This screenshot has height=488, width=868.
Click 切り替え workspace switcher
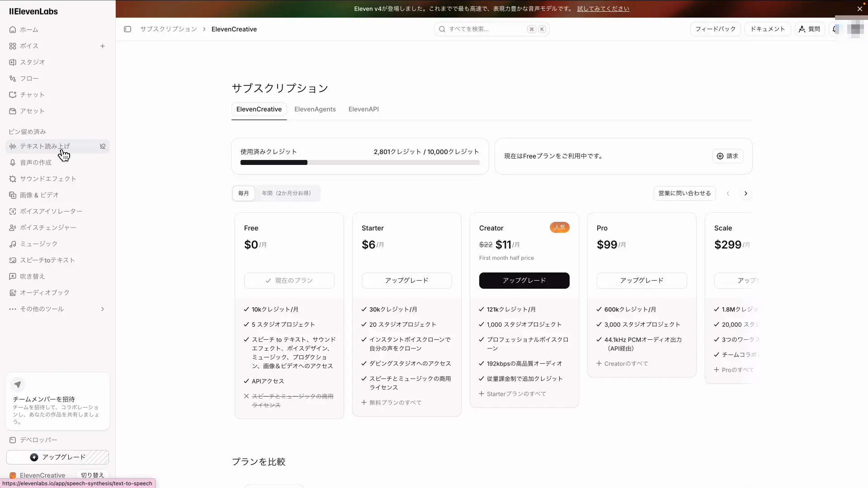point(92,475)
